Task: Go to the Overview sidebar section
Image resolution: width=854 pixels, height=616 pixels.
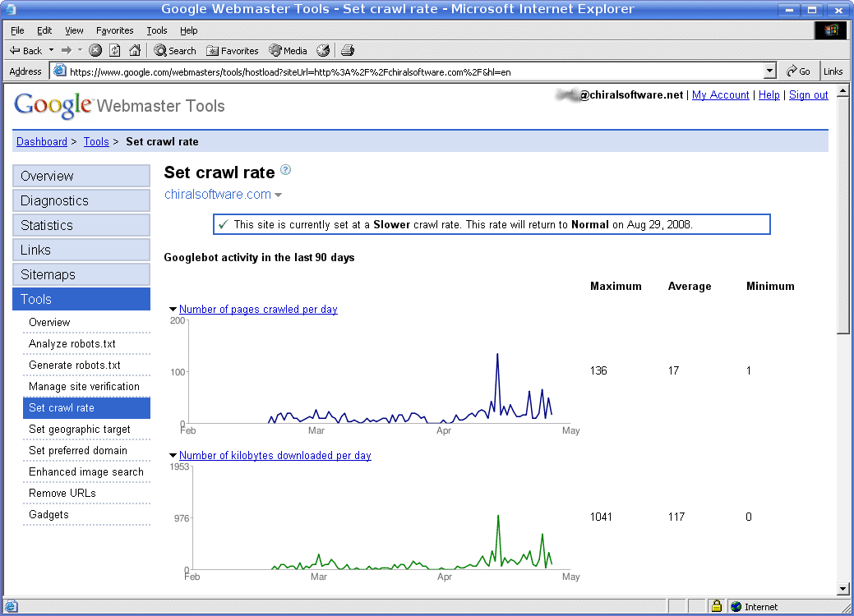Action: [81, 177]
